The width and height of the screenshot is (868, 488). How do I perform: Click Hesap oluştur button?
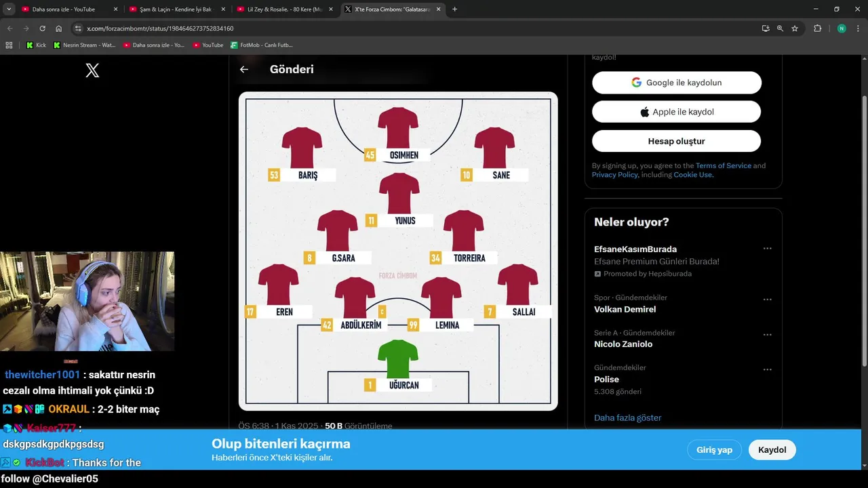(x=677, y=141)
